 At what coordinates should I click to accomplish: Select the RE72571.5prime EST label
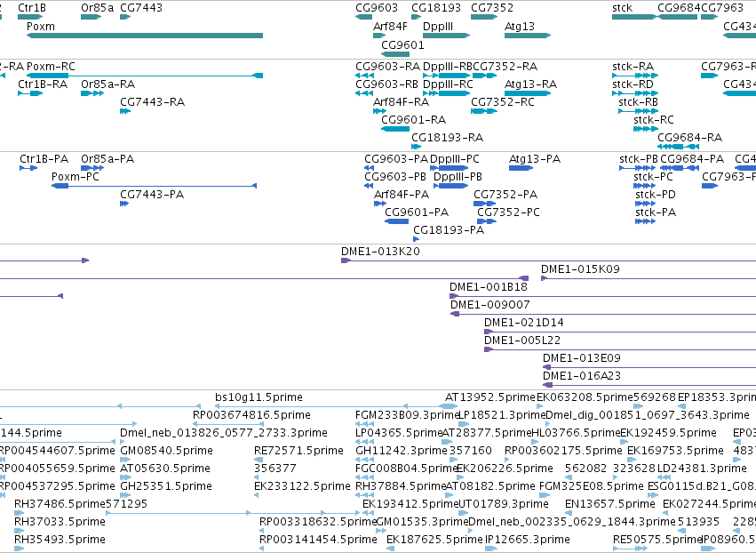click(x=298, y=451)
